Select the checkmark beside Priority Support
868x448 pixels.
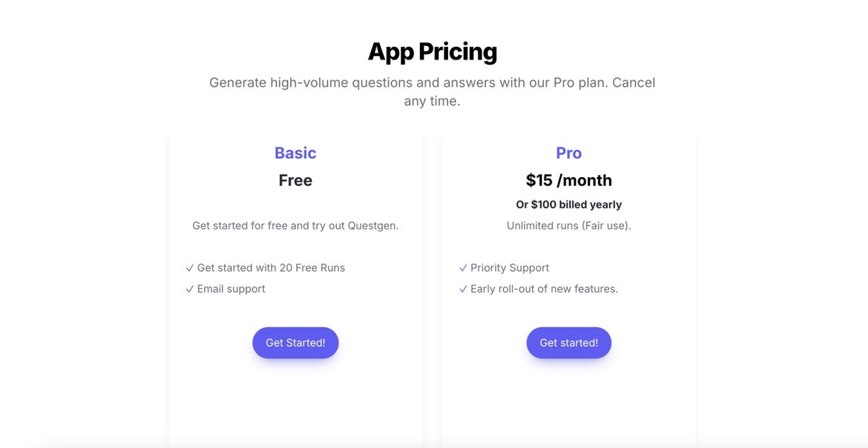(463, 269)
